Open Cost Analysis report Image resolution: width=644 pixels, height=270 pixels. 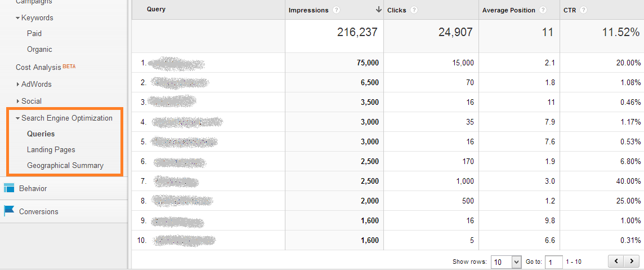tap(38, 68)
